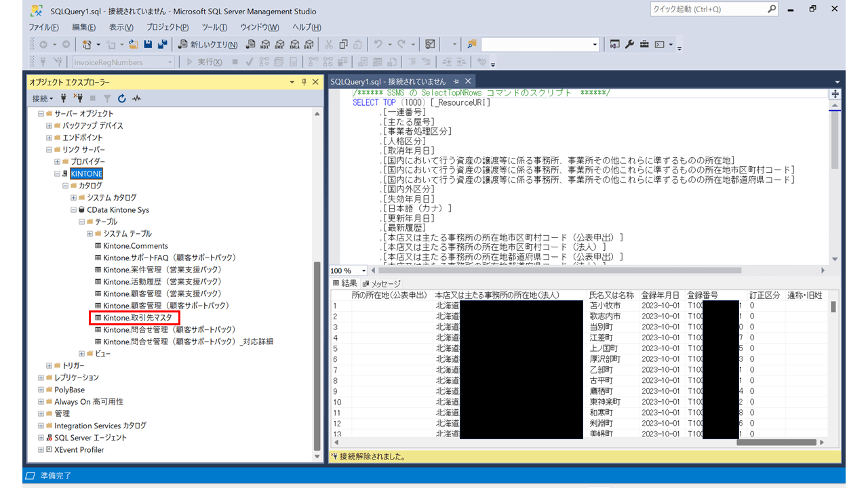Expand the ビュー folder under CData Kintone Sys

tap(82, 354)
